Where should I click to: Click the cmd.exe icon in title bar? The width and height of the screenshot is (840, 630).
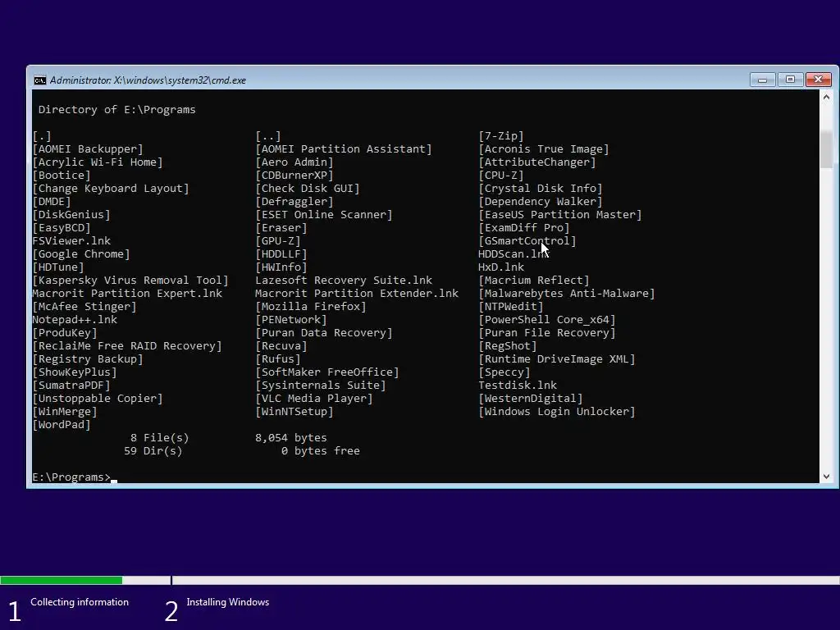tap(39, 80)
